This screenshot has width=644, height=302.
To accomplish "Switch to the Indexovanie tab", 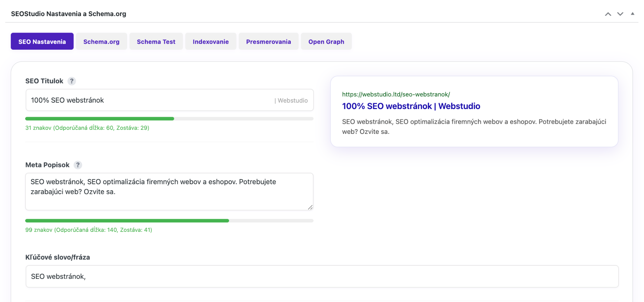I will tap(211, 42).
